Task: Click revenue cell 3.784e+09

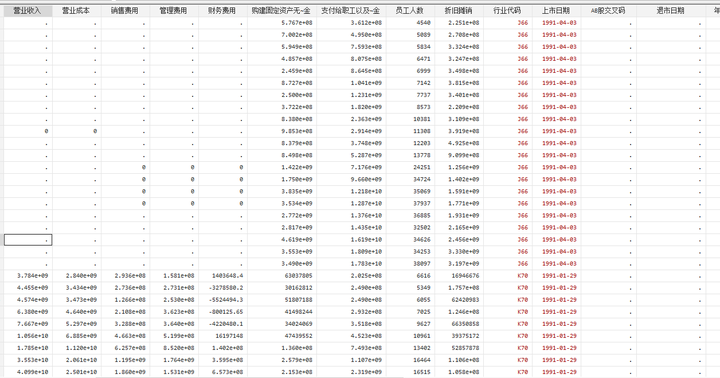Action: click(x=28, y=276)
